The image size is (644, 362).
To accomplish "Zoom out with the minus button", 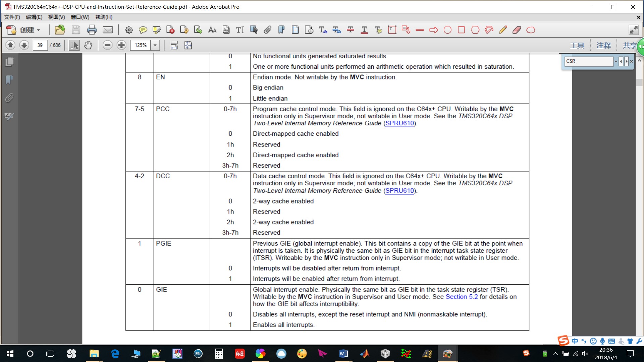I will click(108, 45).
